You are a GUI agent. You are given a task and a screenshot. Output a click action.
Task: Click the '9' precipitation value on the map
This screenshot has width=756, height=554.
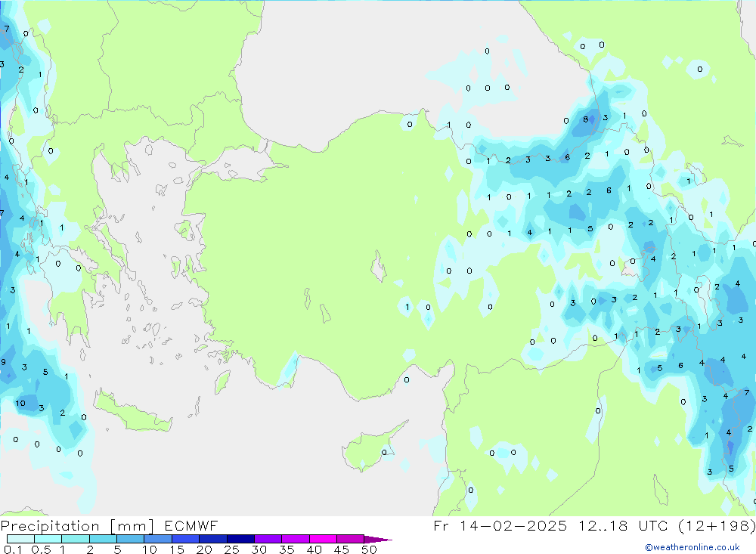[3, 361]
